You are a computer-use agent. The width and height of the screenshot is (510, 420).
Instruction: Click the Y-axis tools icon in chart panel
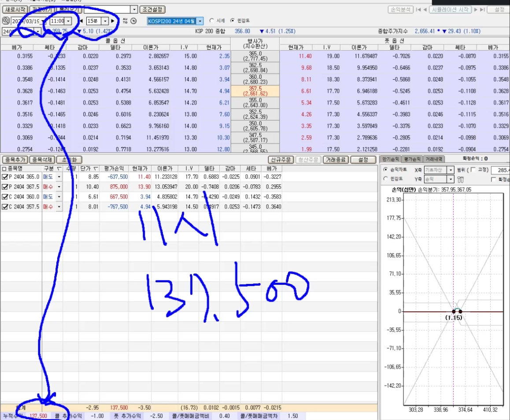pos(461,179)
